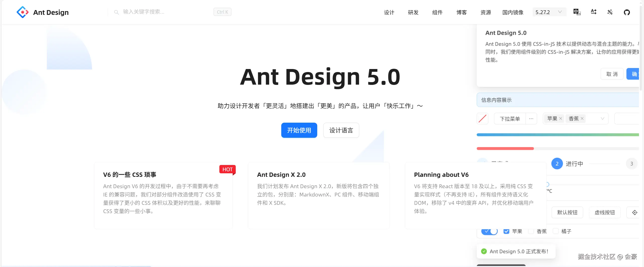This screenshot has height=267, width=644.
Task: Click the Ctrl K shortcut badge
Action: 222,12
